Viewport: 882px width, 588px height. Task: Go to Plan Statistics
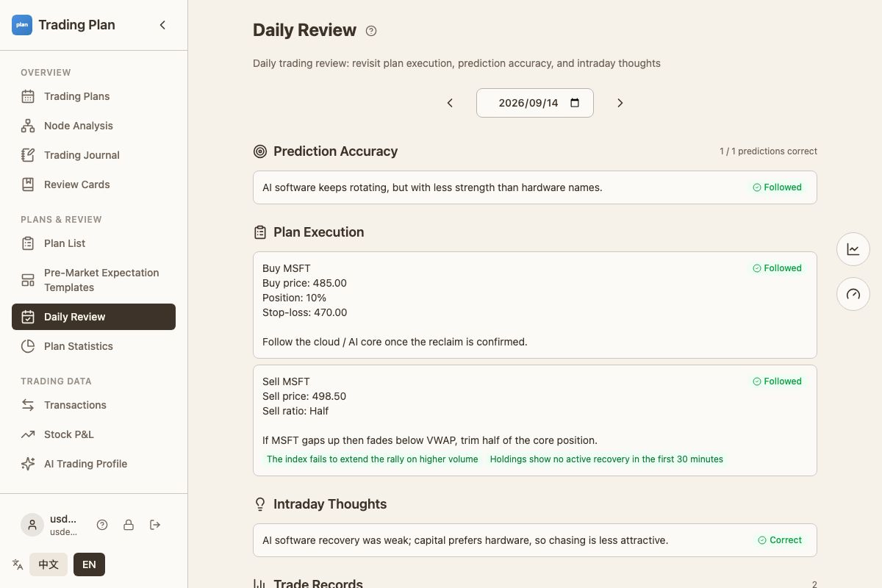click(93, 346)
